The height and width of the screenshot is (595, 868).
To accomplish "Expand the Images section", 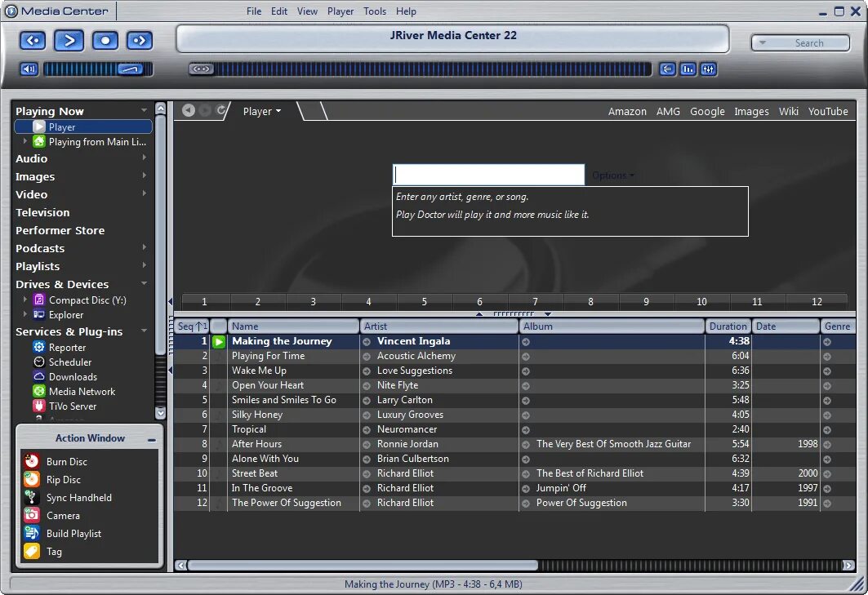I will [x=144, y=175].
